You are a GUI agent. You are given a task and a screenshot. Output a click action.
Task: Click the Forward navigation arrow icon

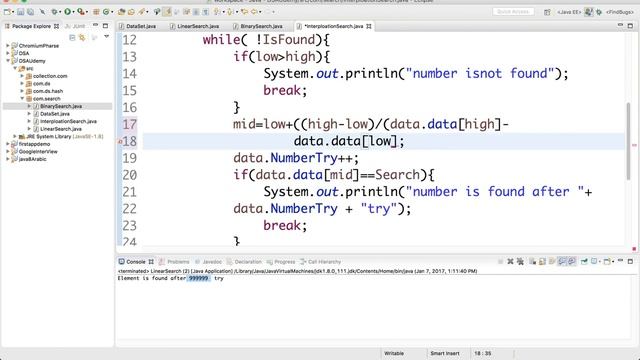pos(268,12)
